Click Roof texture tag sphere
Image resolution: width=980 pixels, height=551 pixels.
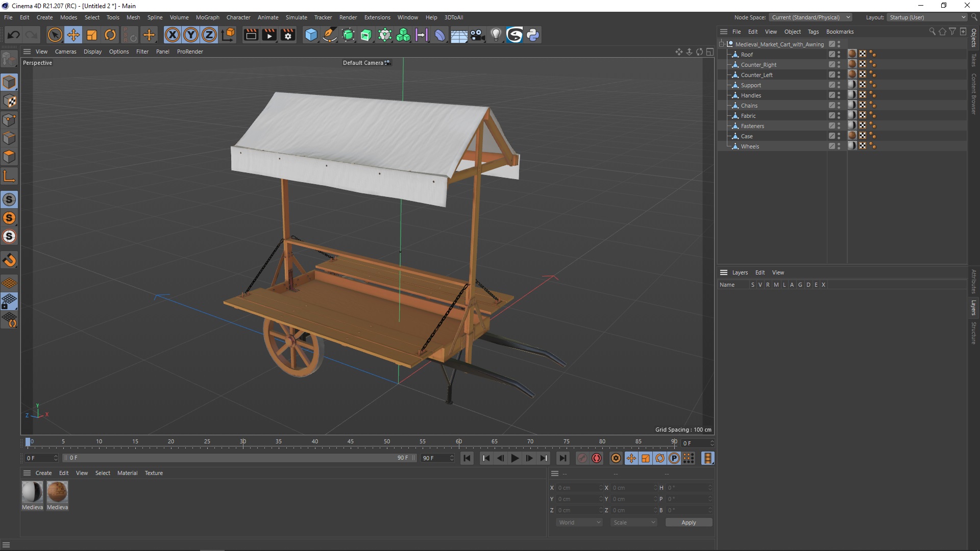coord(852,54)
